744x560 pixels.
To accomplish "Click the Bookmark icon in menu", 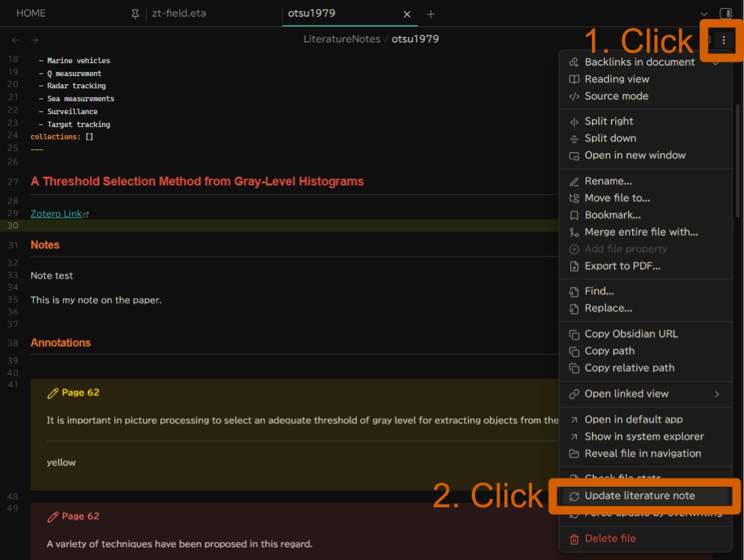I will [574, 215].
